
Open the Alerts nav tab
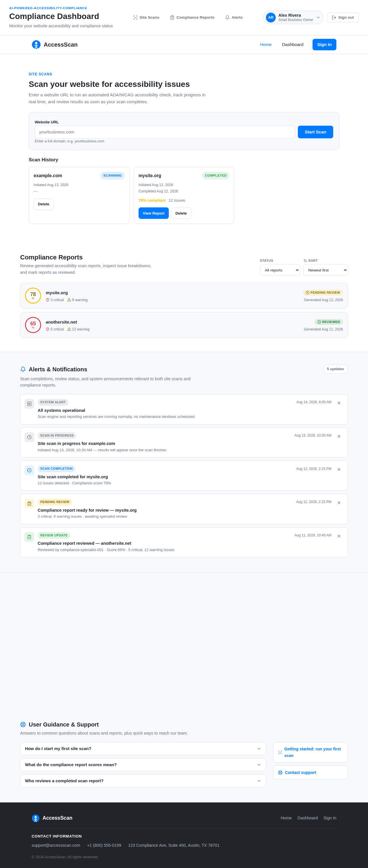tap(234, 18)
